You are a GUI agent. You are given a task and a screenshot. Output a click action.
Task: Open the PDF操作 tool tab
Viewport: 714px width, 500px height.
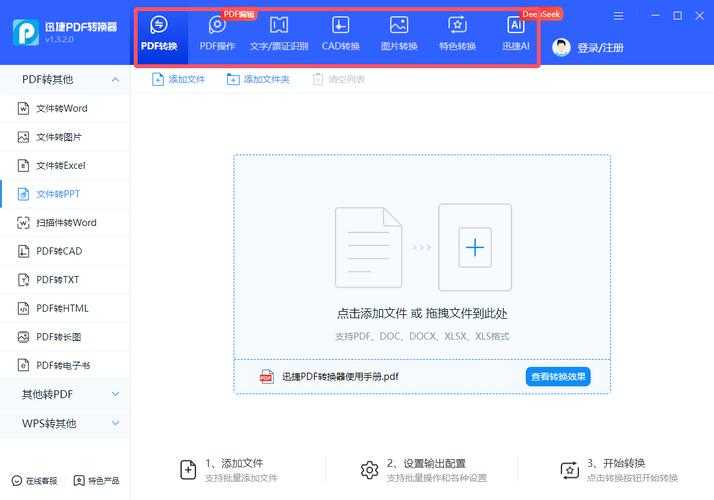(217, 35)
